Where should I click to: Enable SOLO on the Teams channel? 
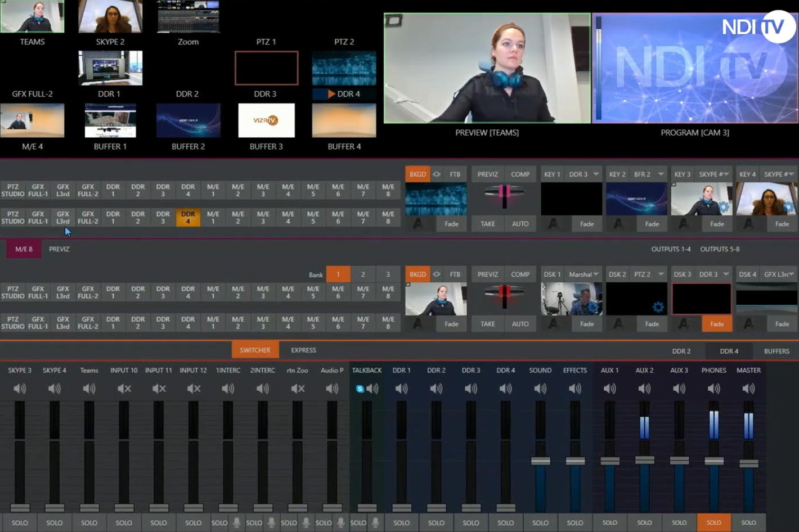click(x=89, y=522)
